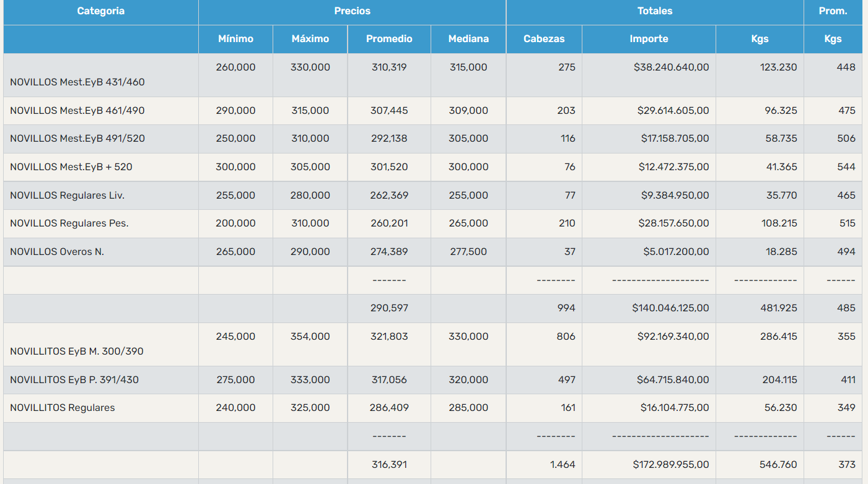Click the $140.046.125,00 subtotal importe cell
Image resolution: width=868 pixels, height=484 pixels.
[x=670, y=308]
